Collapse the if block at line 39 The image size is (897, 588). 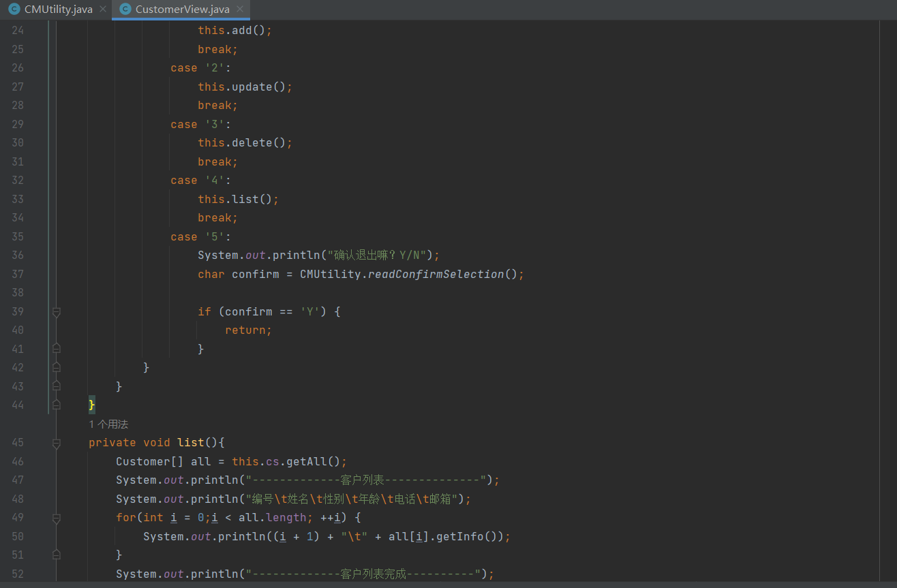coord(57,312)
